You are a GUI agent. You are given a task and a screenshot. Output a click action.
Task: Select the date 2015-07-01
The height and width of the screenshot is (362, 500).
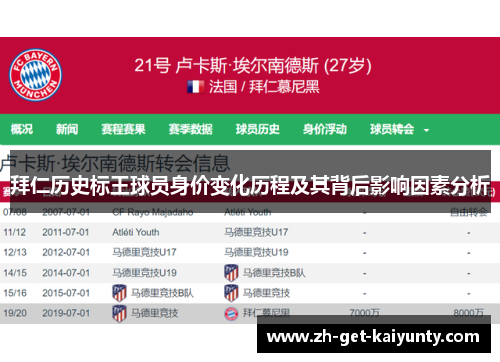[x=66, y=293]
